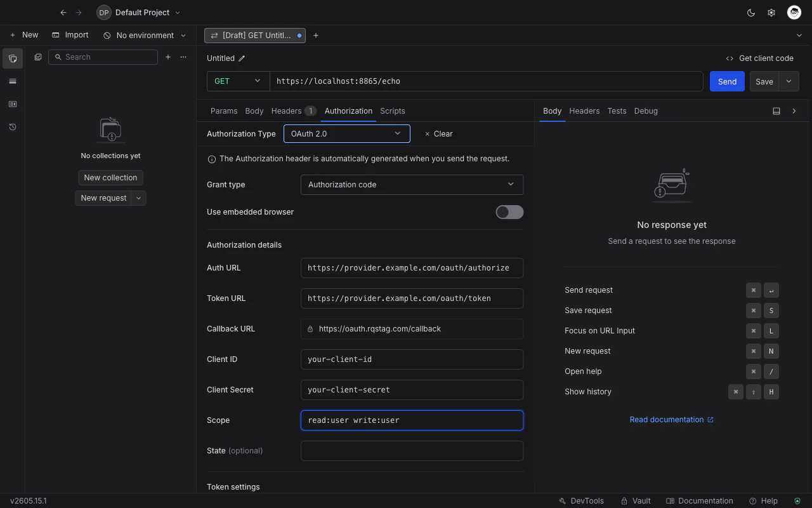Add item with plus next to Search
Image resolution: width=812 pixels, height=508 pixels.
pos(168,57)
